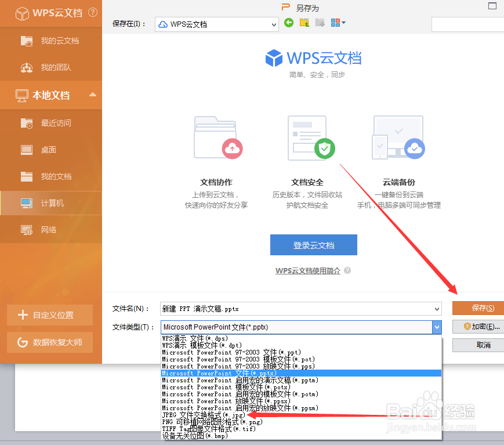Select 网络 location
Screen dimensions: 504x445
(x=51, y=230)
